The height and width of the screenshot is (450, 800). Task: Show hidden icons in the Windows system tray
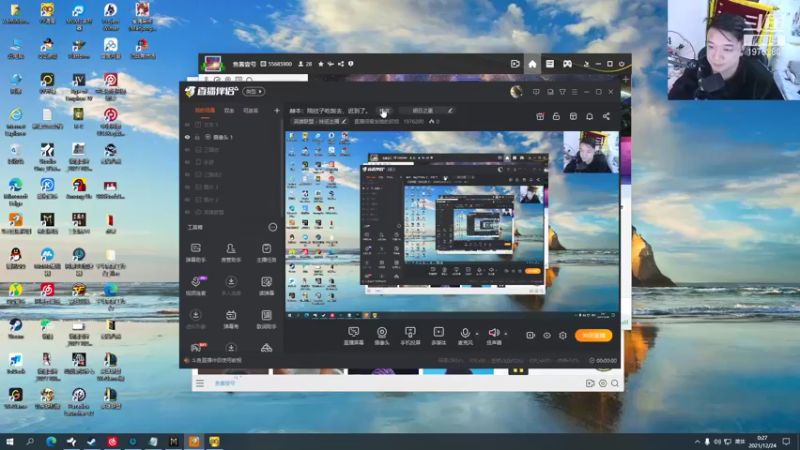pos(697,442)
